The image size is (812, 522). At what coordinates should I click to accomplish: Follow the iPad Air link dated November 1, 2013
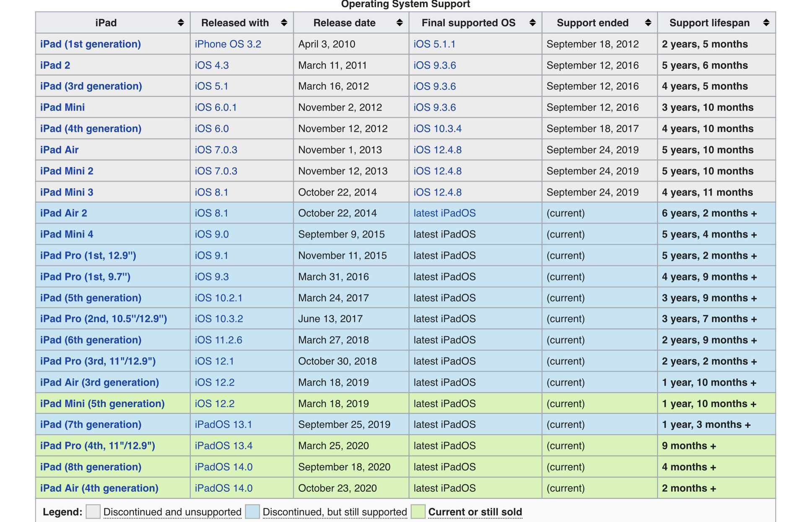click(60, 150)
